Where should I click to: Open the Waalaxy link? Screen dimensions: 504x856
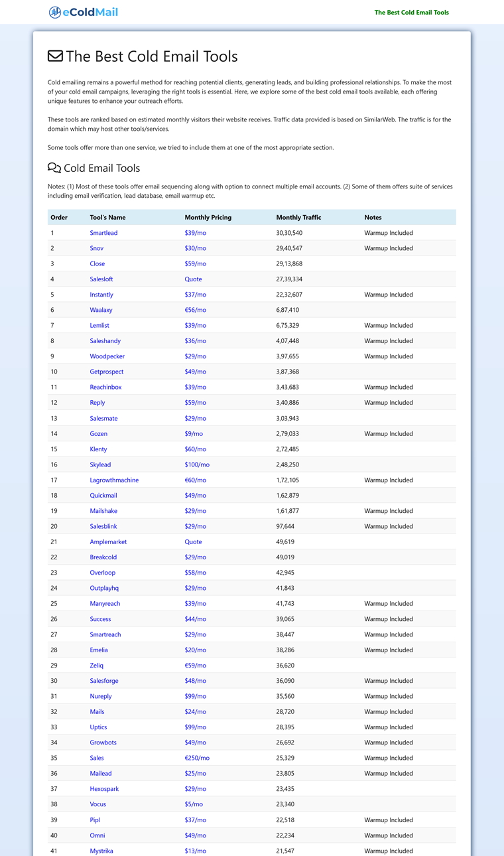point(101,310)
